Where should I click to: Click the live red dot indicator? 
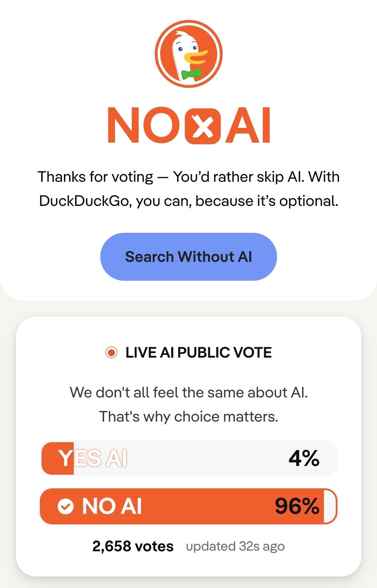coord(111,352)
